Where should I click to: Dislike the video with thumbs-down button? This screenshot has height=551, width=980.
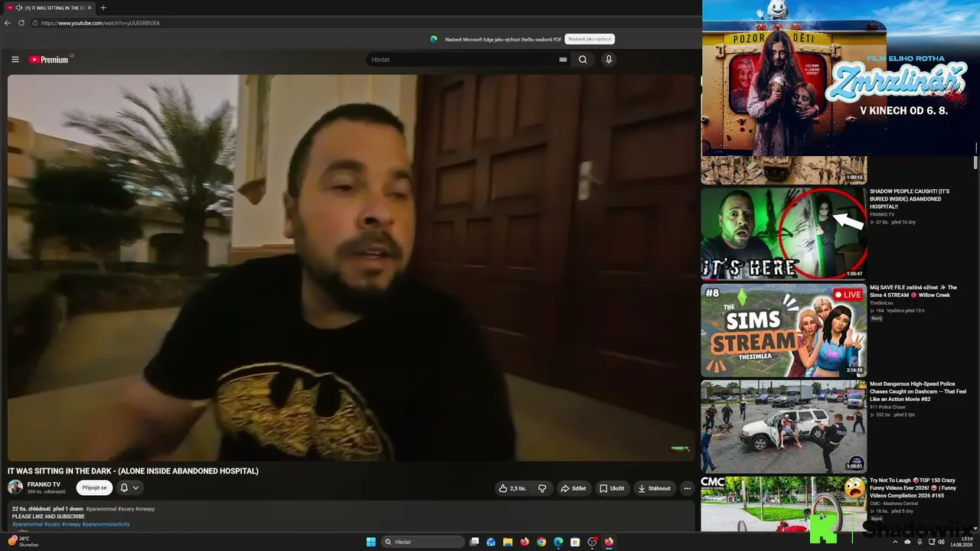click(x=542, y=488)
